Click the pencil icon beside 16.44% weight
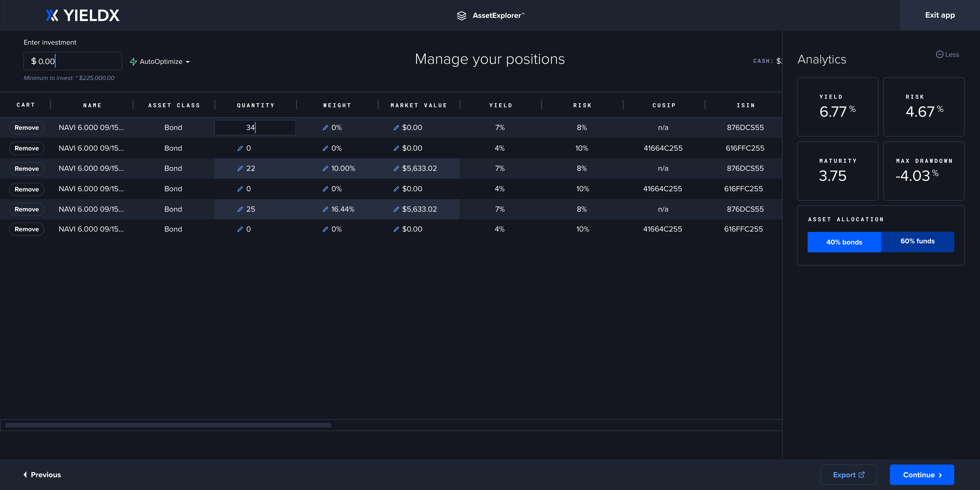The image size is (980, 490). coord(325,209)
